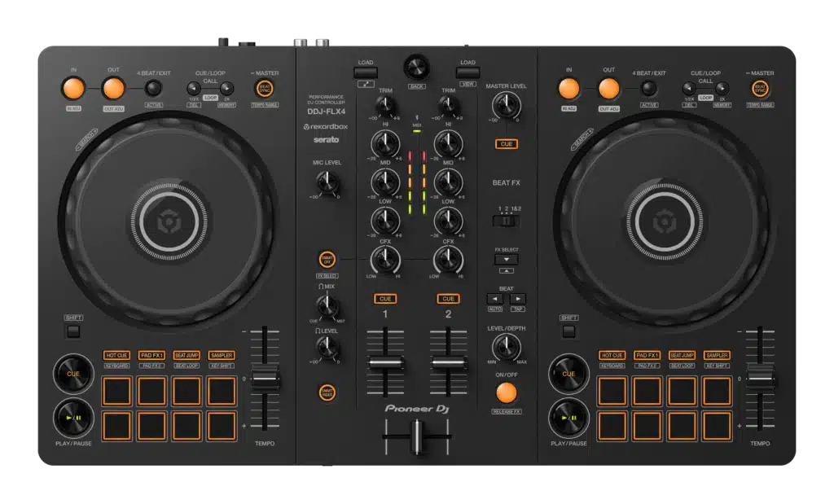
Task: Load track to deck 2 with LOAD
Action: 467,72
